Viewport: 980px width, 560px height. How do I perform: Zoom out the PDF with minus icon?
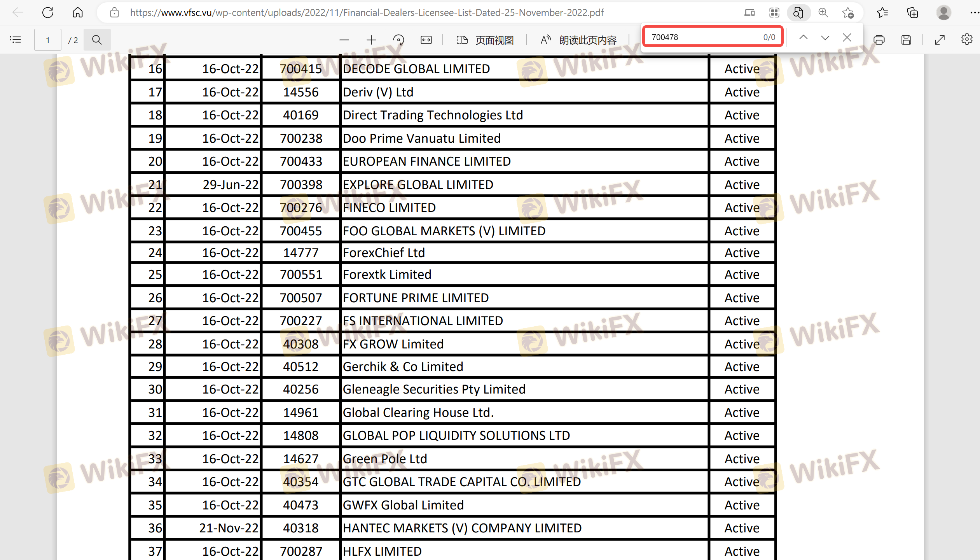(x=344, y=40)
